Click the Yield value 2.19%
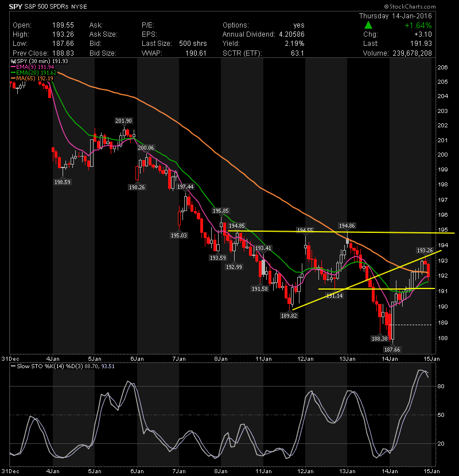Image resolution: width=459 pixels, height=476 pixels. pyautogui.click(x=294, y=44)
